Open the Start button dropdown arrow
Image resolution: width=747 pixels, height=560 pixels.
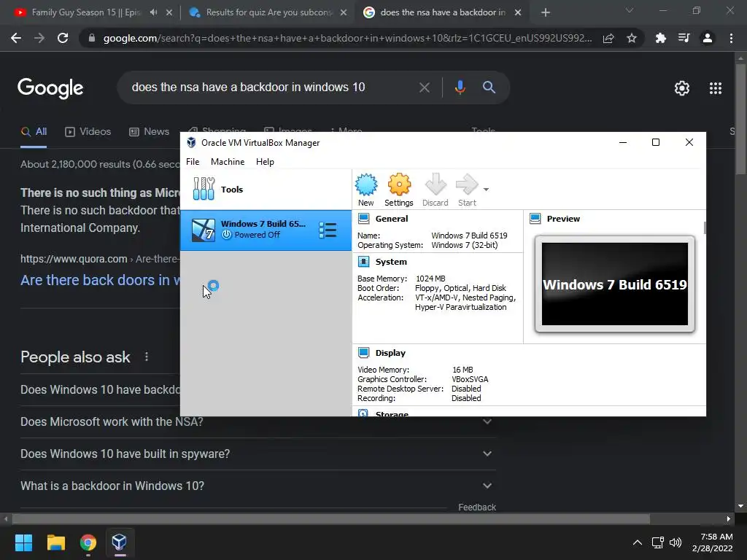click(x=486, y=190)
